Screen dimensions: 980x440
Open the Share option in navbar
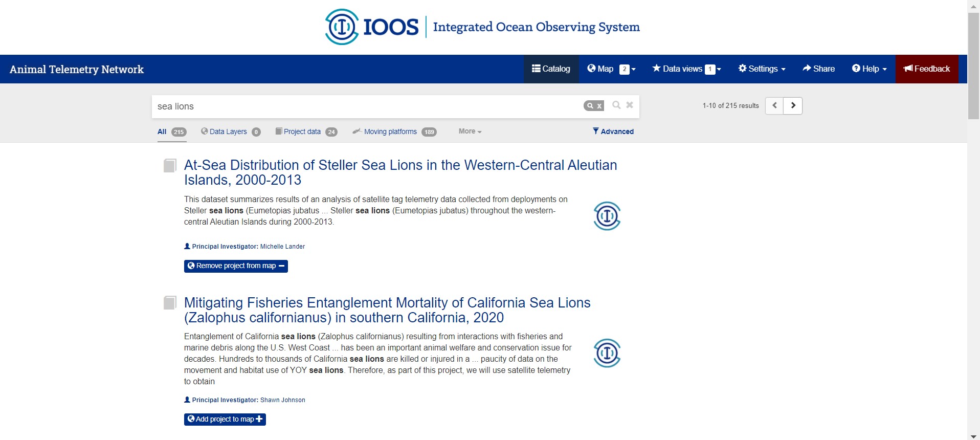point(818,69)
